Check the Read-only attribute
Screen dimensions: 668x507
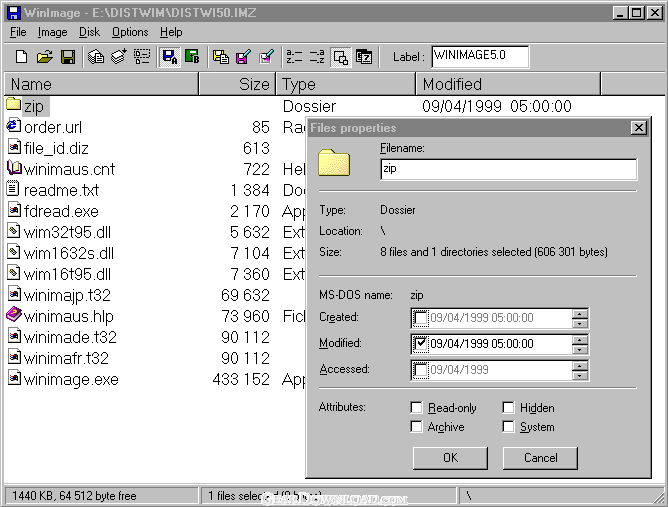(x=416, y=408)
